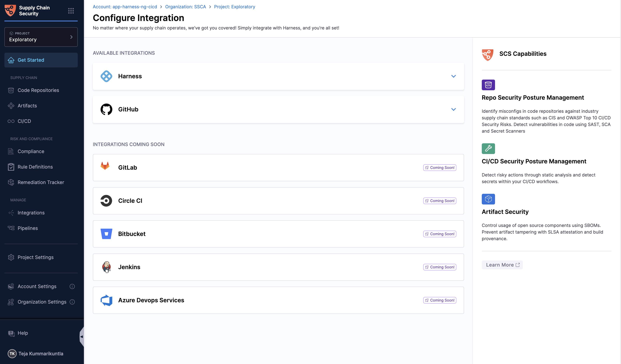Collapse the left sidebar with arrow handle
This screenshot has width=621, height=364.
(82, 337)
